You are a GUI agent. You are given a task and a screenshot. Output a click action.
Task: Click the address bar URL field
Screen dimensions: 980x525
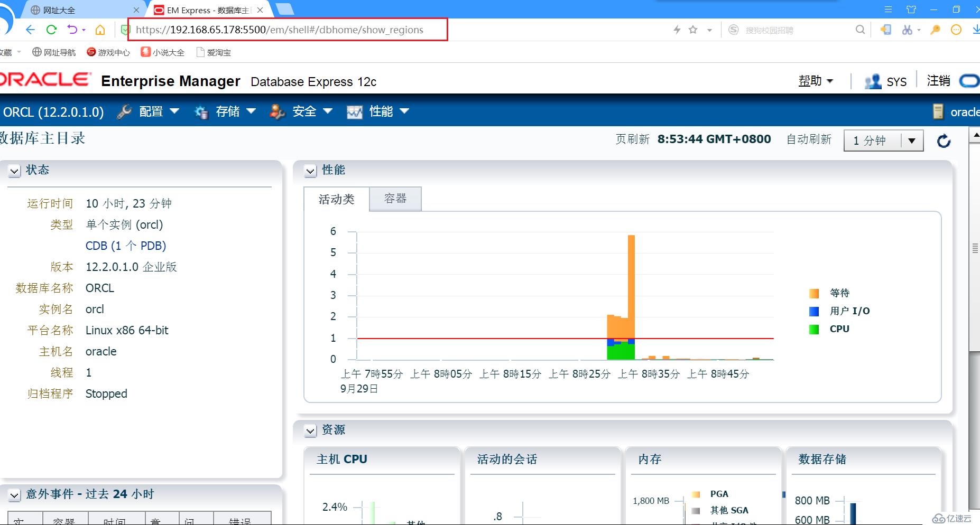point(288,30)
